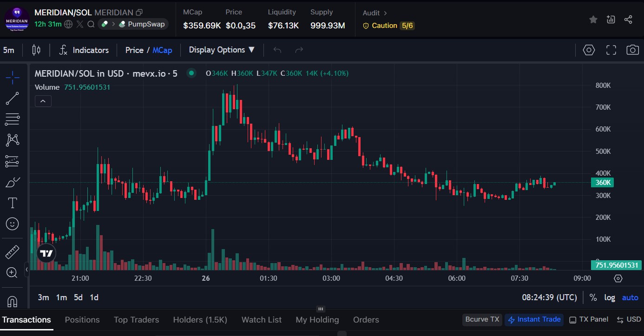Open the Holders (1.5K) tab
Viewport: 644px width, 336px height.
(200, 320)
